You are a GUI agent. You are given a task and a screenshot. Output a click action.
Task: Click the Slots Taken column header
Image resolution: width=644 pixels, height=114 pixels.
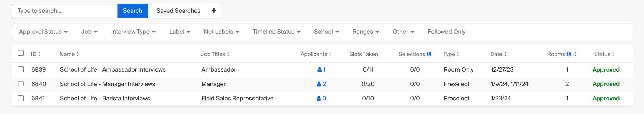pos(363,54)
